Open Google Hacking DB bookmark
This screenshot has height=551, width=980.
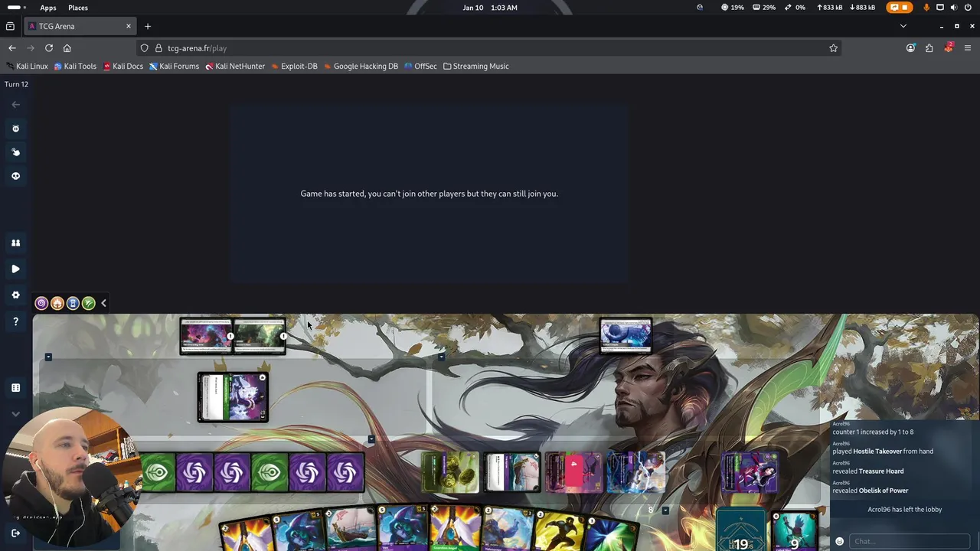click(x=361, y=66)
